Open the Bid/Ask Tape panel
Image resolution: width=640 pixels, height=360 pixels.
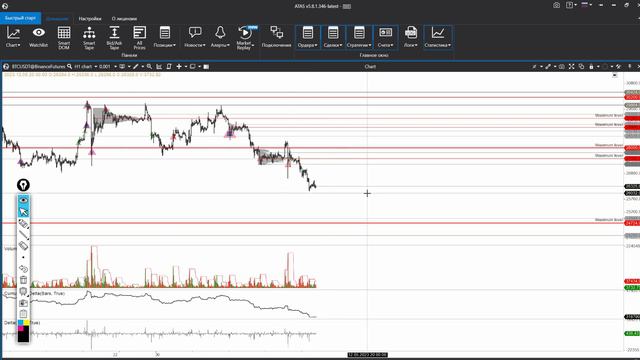(114, 38)
